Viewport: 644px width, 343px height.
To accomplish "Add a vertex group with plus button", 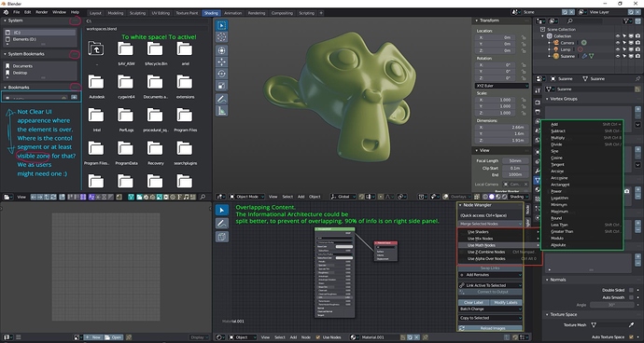I will coord(637,110).
